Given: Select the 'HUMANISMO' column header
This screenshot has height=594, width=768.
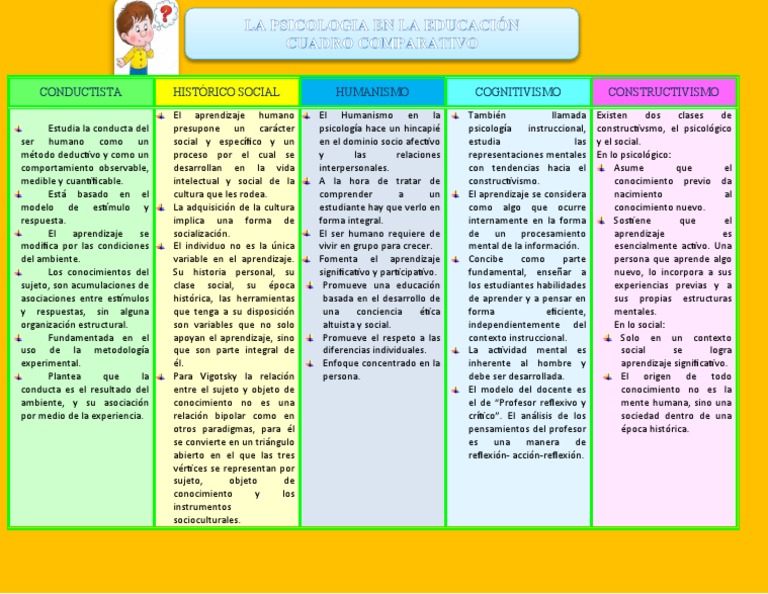Looking at the screenshot, I should pos(372,92).
